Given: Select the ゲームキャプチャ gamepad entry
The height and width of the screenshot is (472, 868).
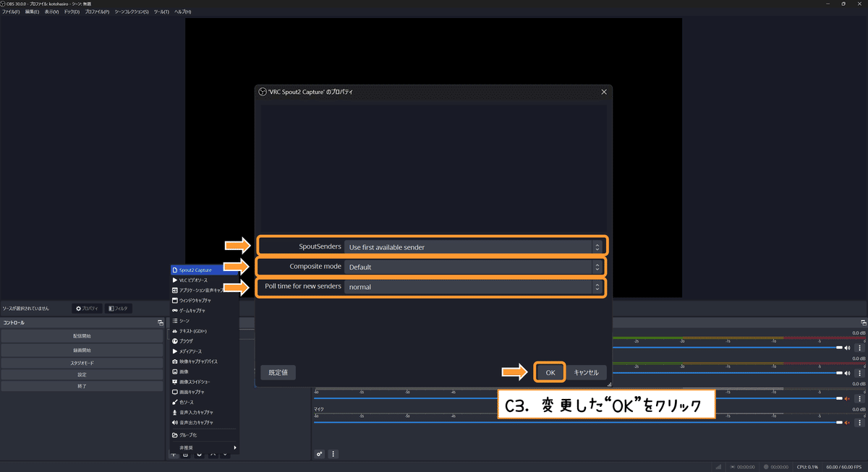Looking at the screenshot, I should point(203,310).
